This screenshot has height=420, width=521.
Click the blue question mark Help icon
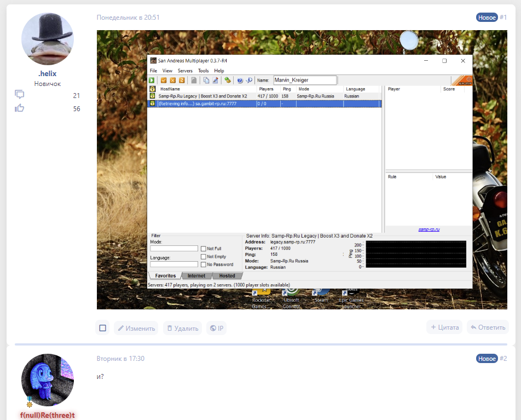[x=240, y=80]
